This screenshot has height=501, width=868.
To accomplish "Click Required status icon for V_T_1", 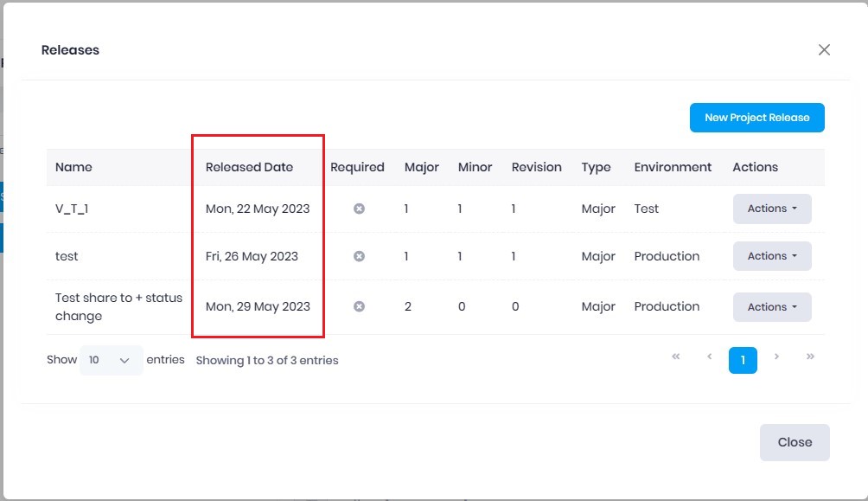I will (x=359, y=209).
